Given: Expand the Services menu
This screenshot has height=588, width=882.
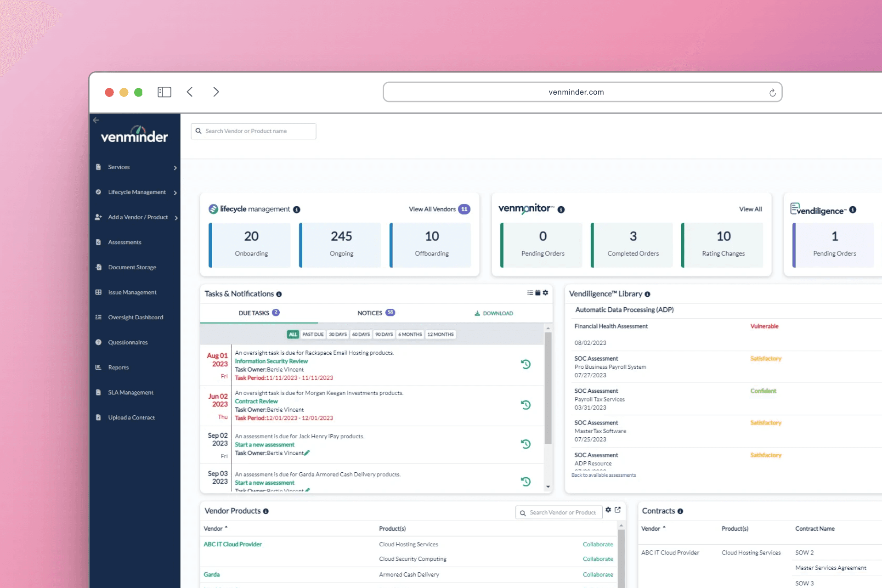Looking at the screenshot, I should (x=118, y=167).
